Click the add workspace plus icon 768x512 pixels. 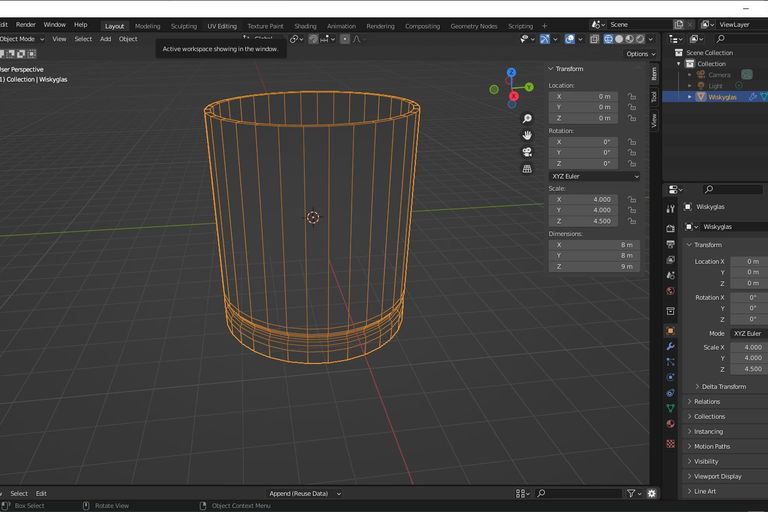pyautogui.click(x=544, y=26)
